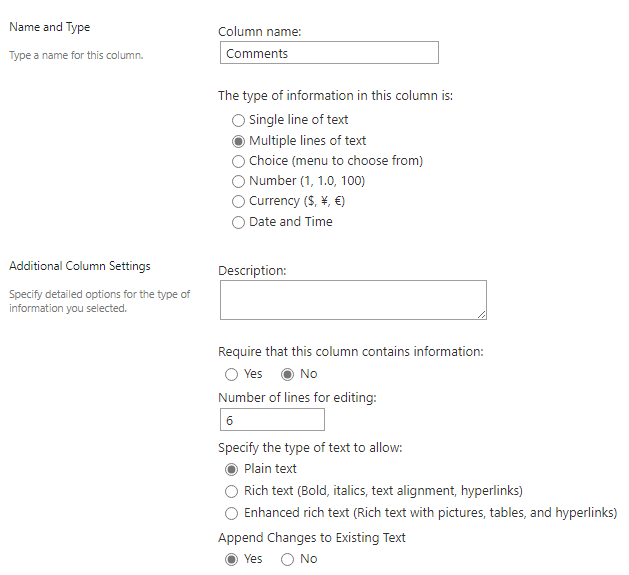Select Date and Time type
629x575 pixels.
238,222
